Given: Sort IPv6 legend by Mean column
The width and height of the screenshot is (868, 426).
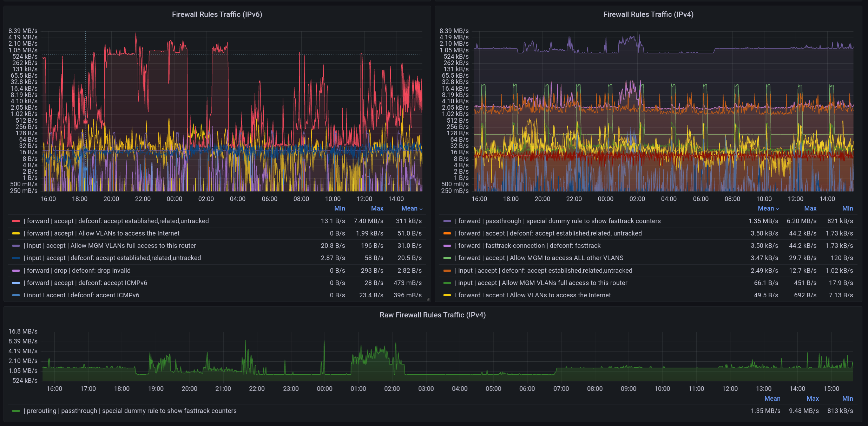Looking at the screenshot, I should pyautogui.click(x=409, y=208).
